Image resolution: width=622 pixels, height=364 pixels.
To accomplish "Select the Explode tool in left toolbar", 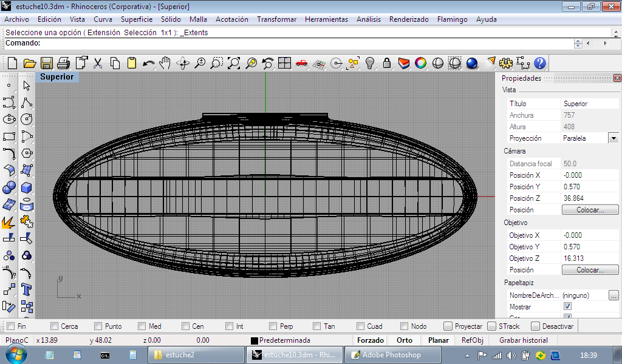I will [x=9, y=223].
